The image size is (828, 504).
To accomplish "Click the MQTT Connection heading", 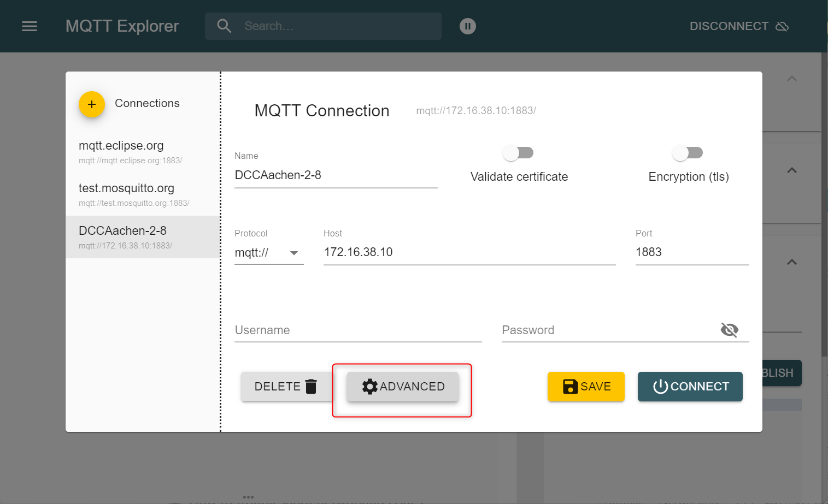I will click(x=322, y=111).
